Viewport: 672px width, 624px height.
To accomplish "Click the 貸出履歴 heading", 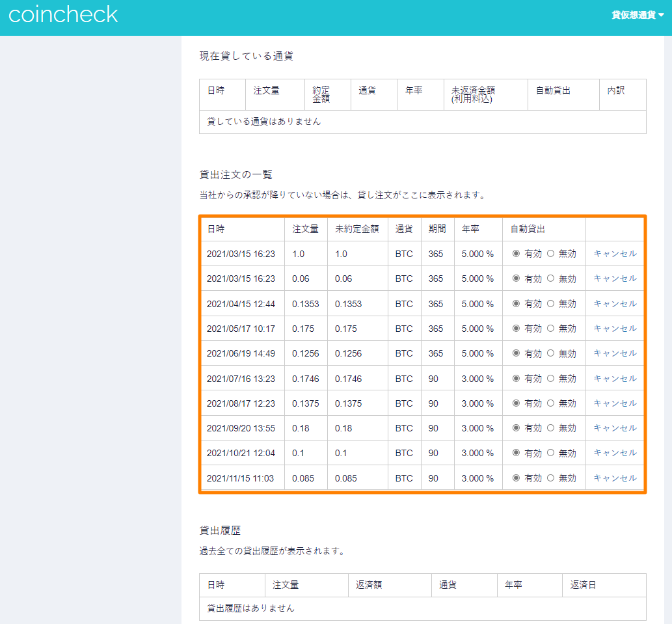I will 220,530.
